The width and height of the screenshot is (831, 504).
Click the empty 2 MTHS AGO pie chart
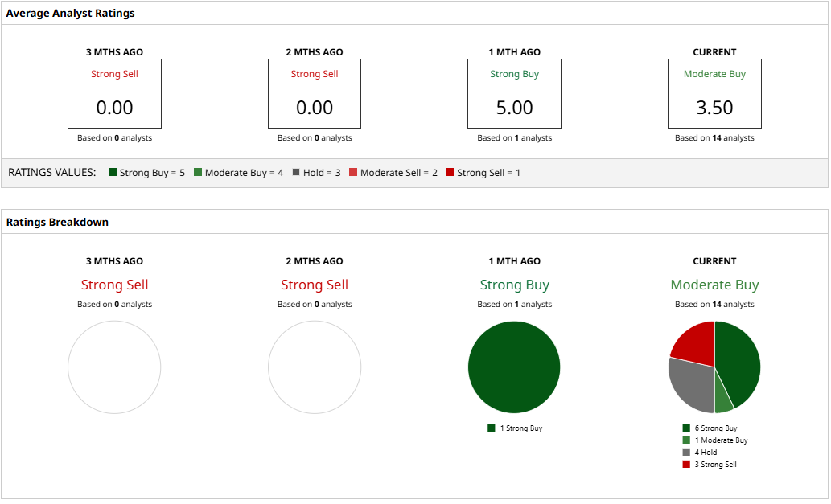315,367
